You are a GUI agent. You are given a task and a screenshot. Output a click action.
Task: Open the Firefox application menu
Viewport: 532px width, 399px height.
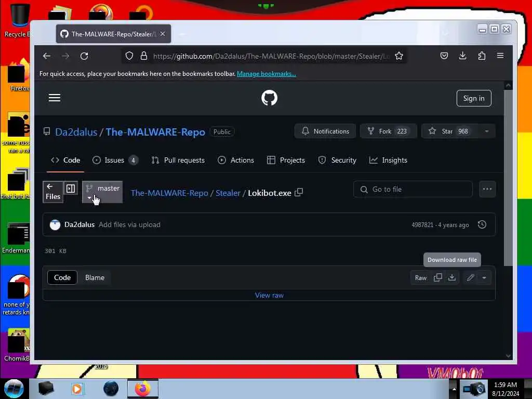tap(500, 56)
